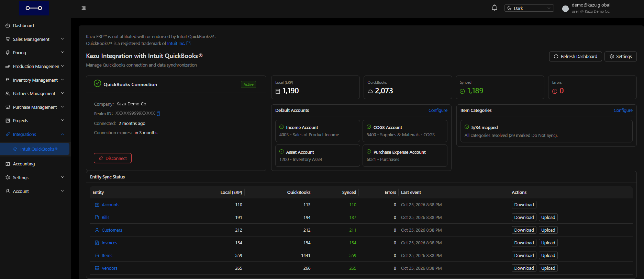Click the Customers person icon
This screenshot has height=279, width=644.
pos(97,230)
